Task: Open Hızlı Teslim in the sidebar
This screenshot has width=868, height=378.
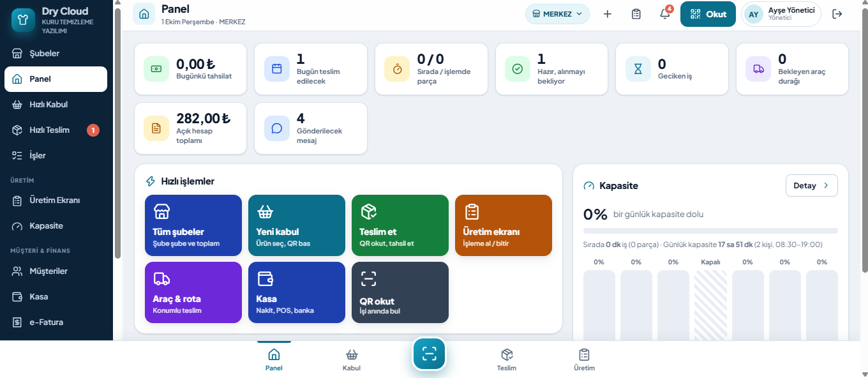Action: click(x=56, y=130)
